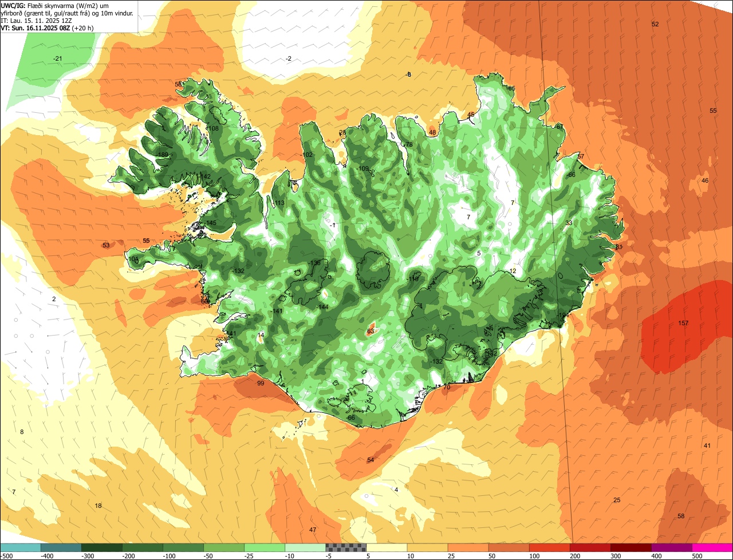Click the flux value "18" on the map
Viewport: 733px width, 560px height.
pyautogui.click(x=98, y=506)
